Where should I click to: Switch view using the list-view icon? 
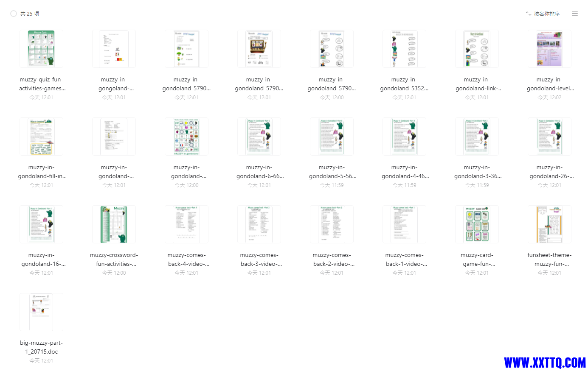[575, 14]
